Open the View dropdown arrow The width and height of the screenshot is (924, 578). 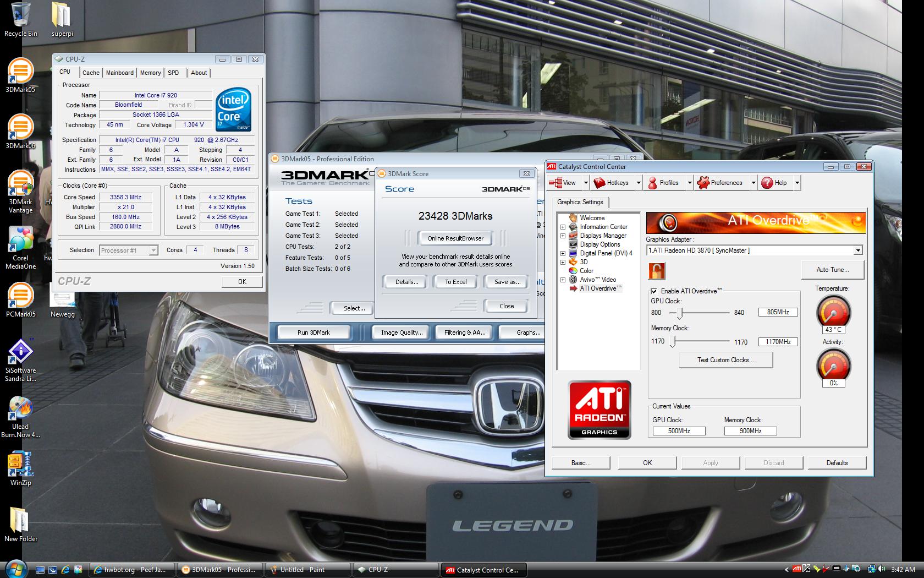click(x=585, y=183)
